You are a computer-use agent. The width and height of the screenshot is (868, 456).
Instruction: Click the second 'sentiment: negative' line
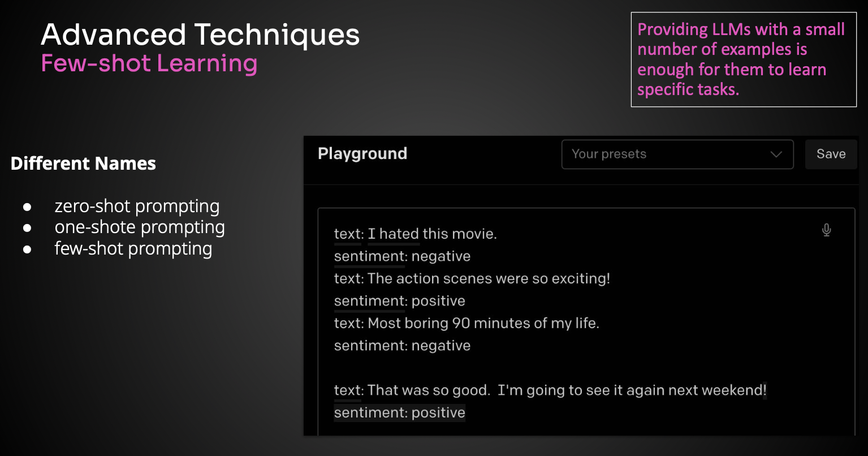402,346
